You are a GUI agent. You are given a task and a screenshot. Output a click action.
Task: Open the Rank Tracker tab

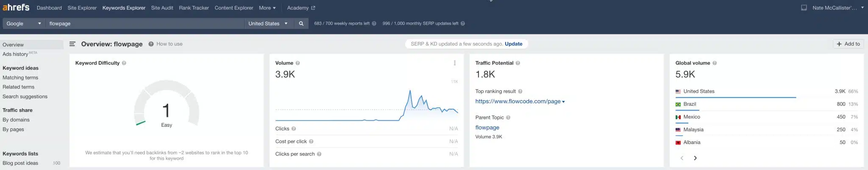194,8
